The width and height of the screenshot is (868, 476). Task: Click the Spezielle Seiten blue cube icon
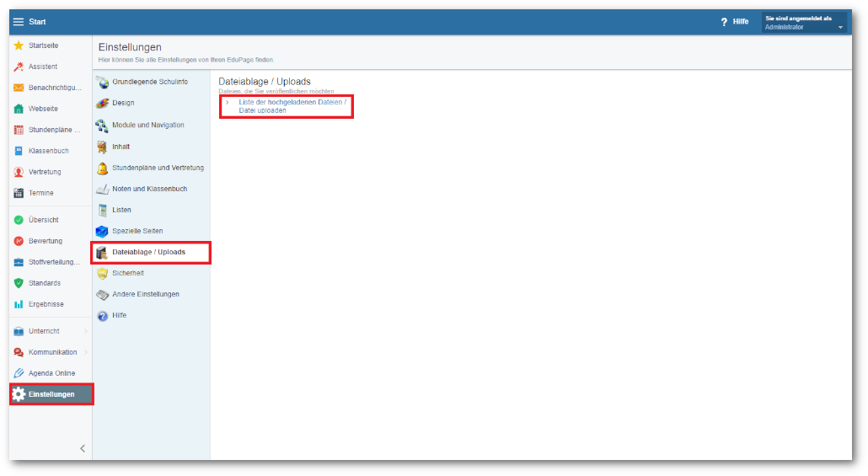(x=103, y=231)
